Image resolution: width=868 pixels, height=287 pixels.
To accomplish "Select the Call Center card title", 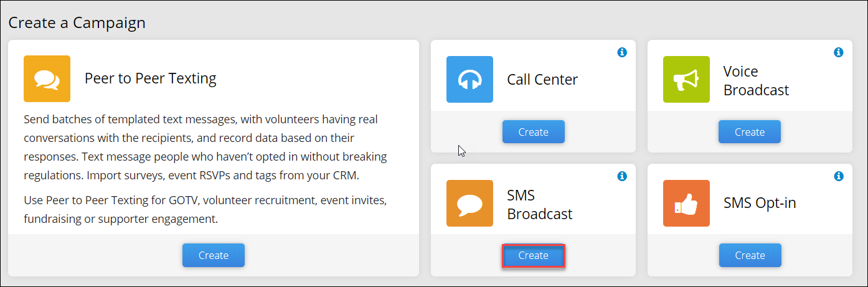I will 542,80.
